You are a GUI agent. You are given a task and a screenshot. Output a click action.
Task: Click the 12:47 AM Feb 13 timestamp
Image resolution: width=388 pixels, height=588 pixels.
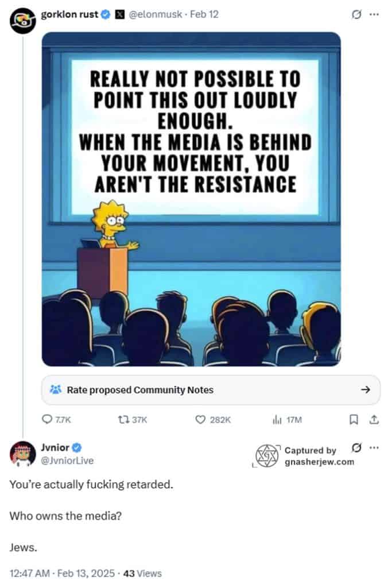62,574
